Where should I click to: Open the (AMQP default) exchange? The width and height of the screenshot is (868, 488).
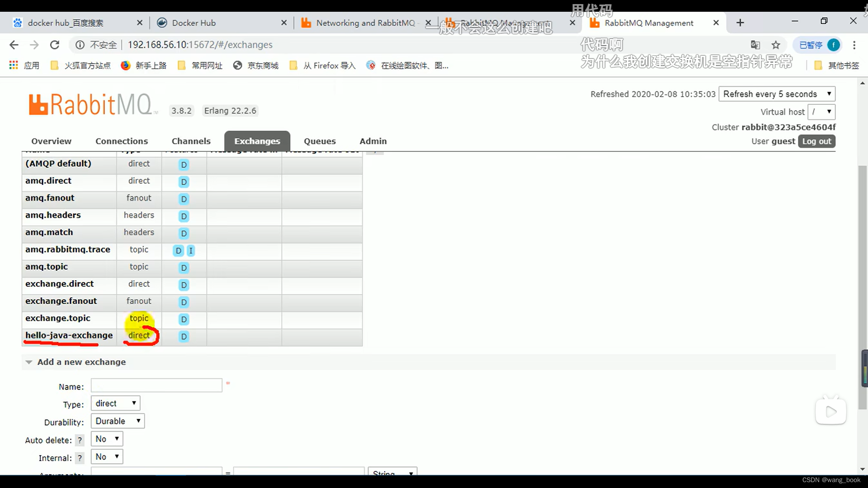(x=58, y=164)
